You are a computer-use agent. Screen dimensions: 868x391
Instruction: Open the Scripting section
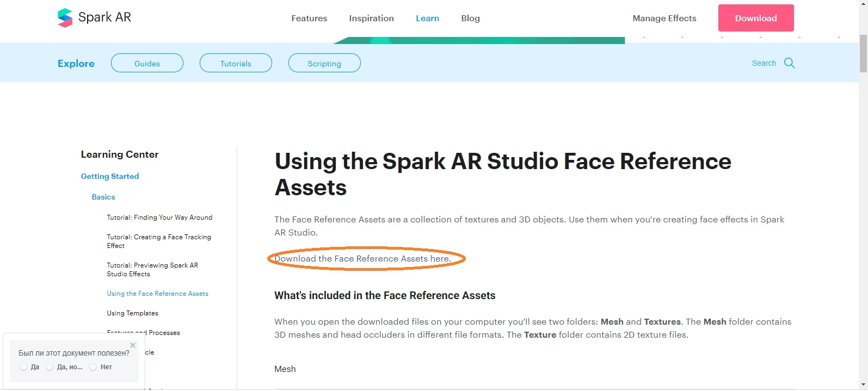click(324, 63)
